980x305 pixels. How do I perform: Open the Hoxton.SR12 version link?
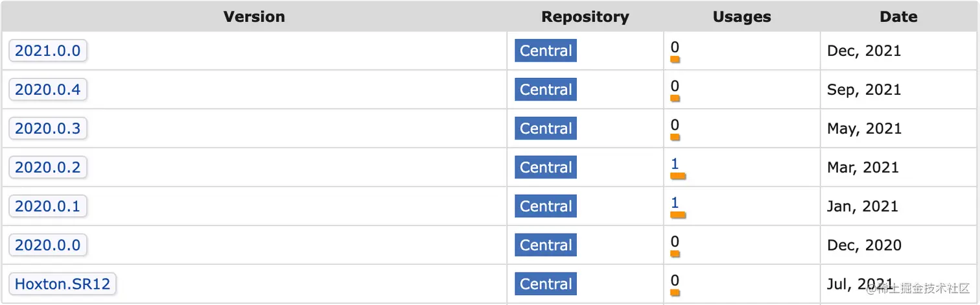(x=63, y=284)
